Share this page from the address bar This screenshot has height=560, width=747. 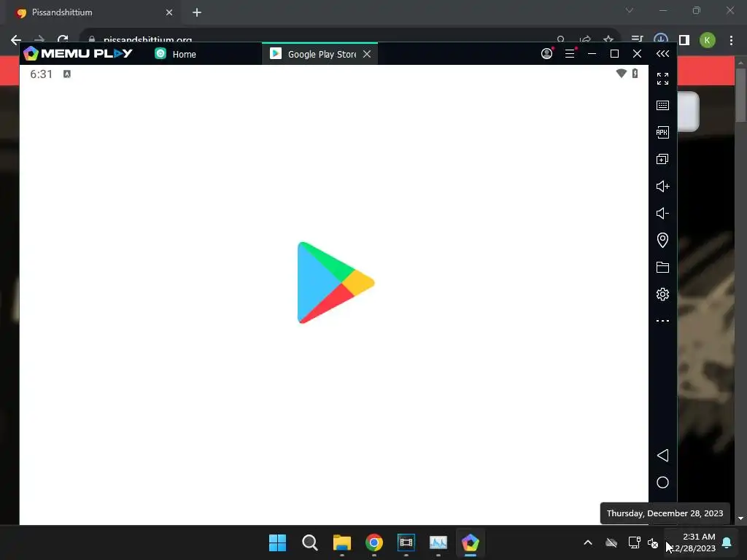point(585,39)
